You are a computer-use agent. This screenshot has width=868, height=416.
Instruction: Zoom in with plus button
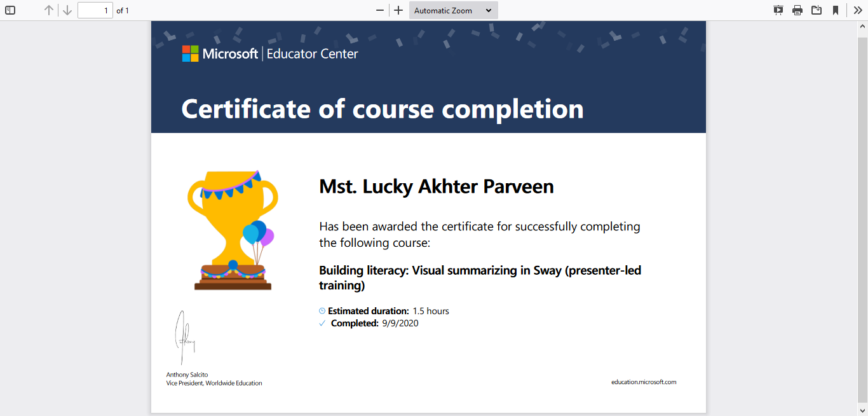click(x=398, y=10)
